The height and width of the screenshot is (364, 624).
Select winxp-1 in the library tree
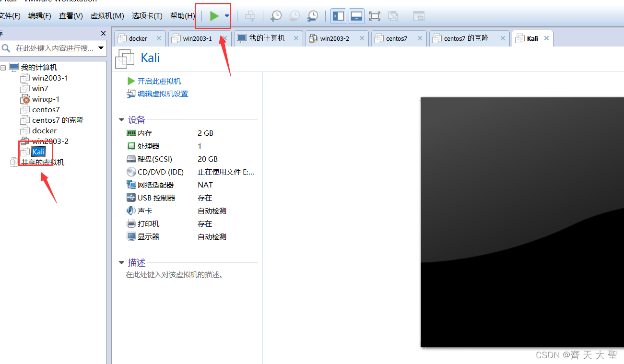(46, 99)
